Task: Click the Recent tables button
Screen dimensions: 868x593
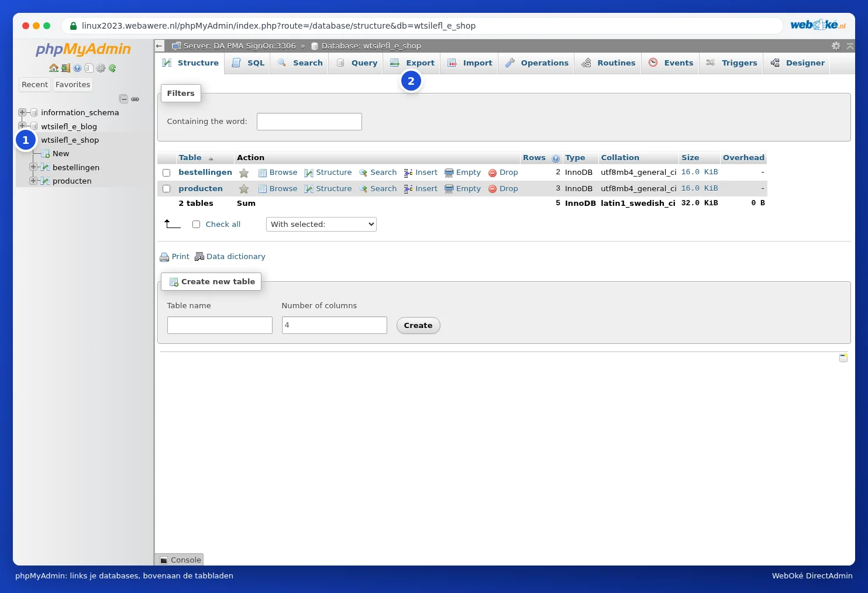Action: tap(35, 84)
